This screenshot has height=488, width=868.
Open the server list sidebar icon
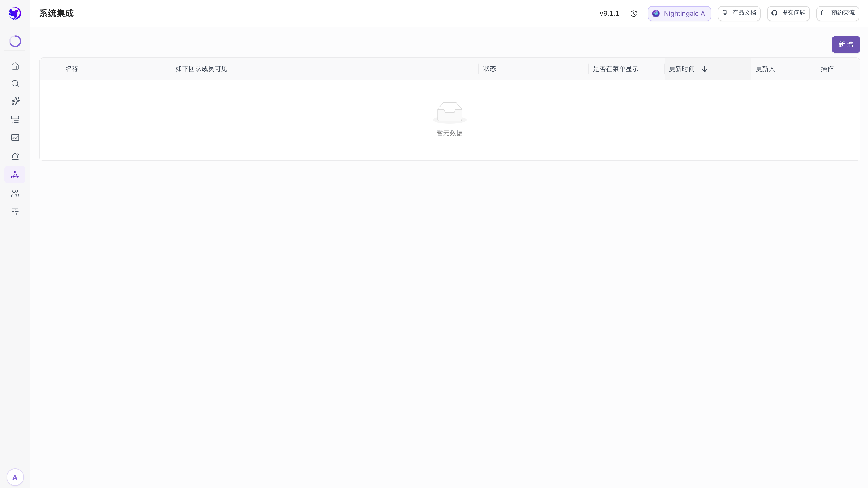pyautogui.click(x=15, y=119)
